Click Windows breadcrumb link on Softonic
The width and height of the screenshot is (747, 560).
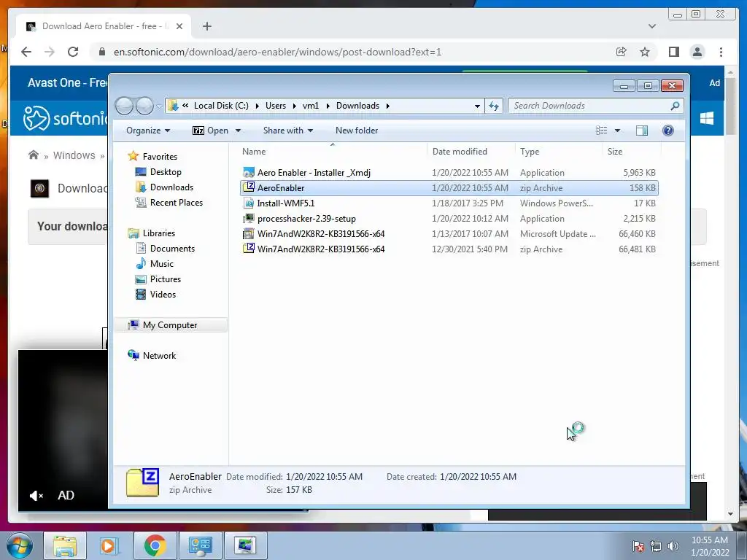[74, 155]
